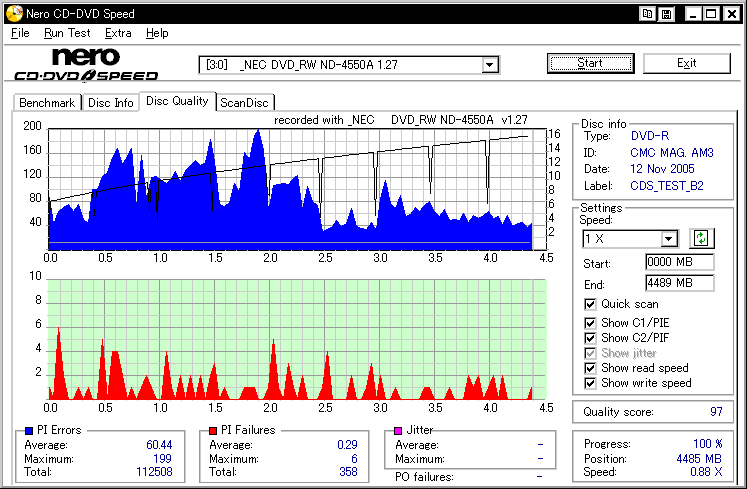
Task: Click the red PI Failures legend swatch
Action: coord(213,431)
